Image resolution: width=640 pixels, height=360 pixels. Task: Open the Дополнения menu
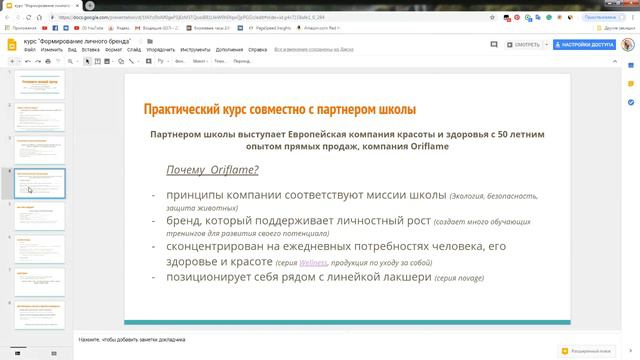coord(229,50)
